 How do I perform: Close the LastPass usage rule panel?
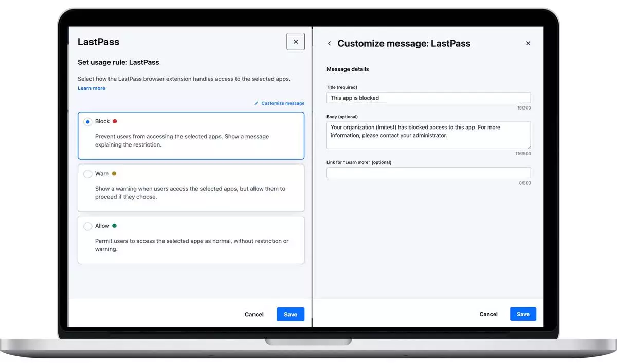point(295,42)
